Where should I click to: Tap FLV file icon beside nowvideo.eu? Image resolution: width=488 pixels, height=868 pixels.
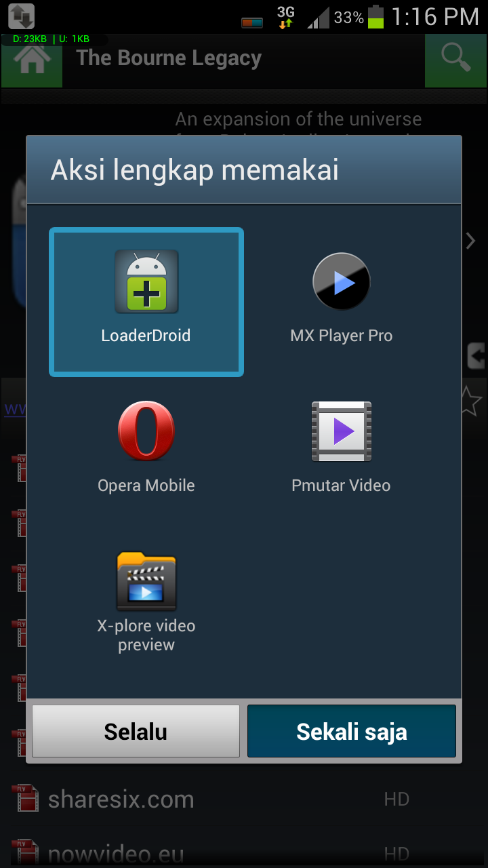(27, 853)
